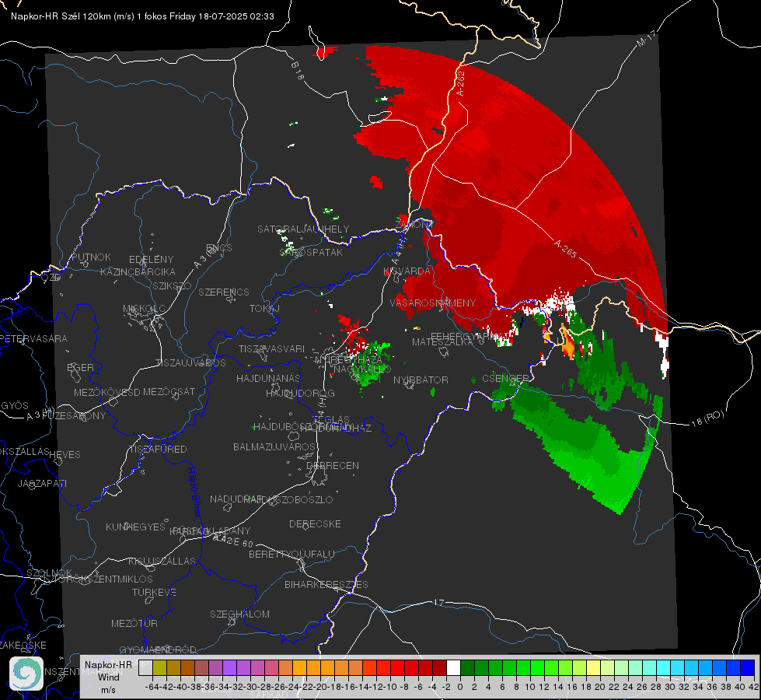761x700 pixels.
Task: Click the EDELÉNY label
Action: coord(151,260)
